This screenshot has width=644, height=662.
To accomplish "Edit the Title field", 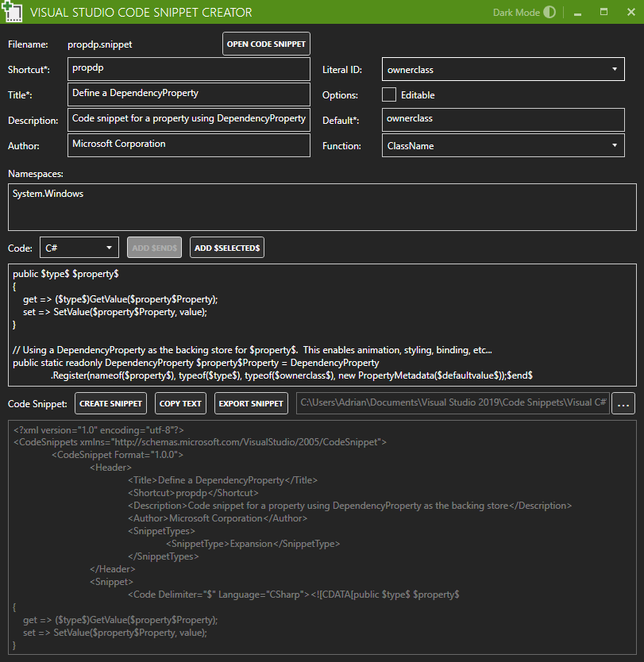I will 189,94.
